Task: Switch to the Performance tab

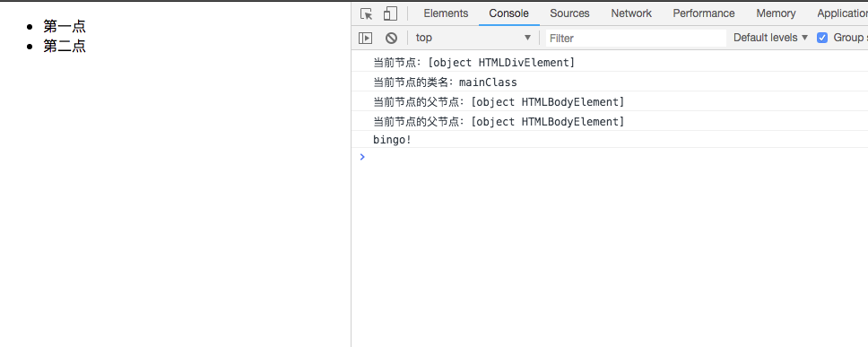Action: point(704,13)
